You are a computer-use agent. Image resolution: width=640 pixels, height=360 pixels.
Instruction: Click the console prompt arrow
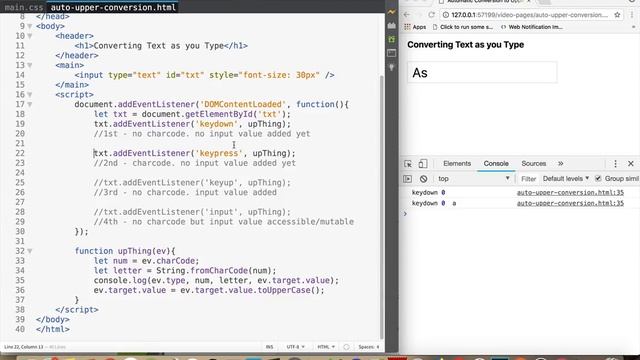tap(405, 214)
